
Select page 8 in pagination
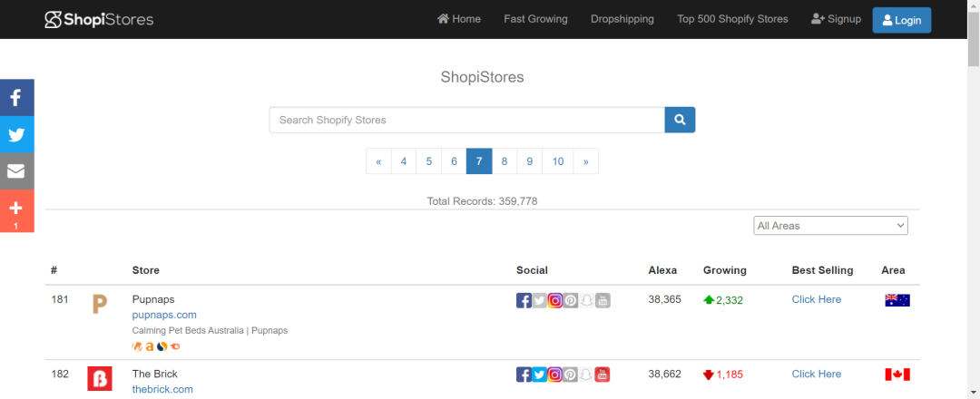point(505,161)
